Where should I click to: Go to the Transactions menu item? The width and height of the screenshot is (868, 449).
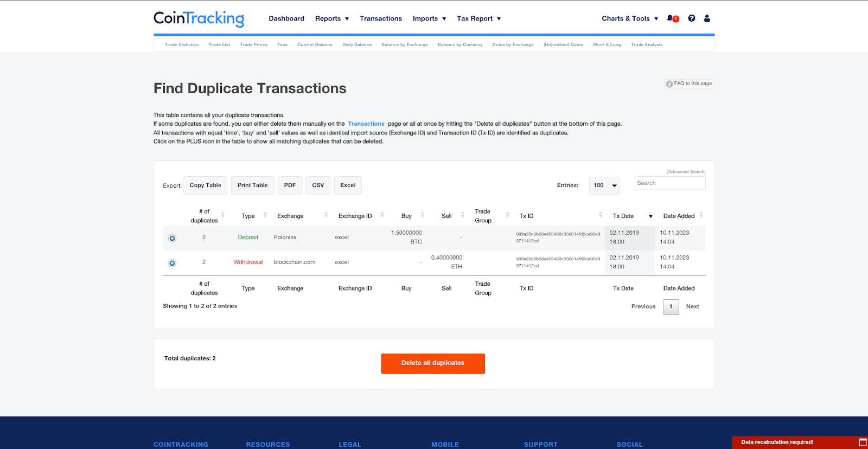point(381,18)
